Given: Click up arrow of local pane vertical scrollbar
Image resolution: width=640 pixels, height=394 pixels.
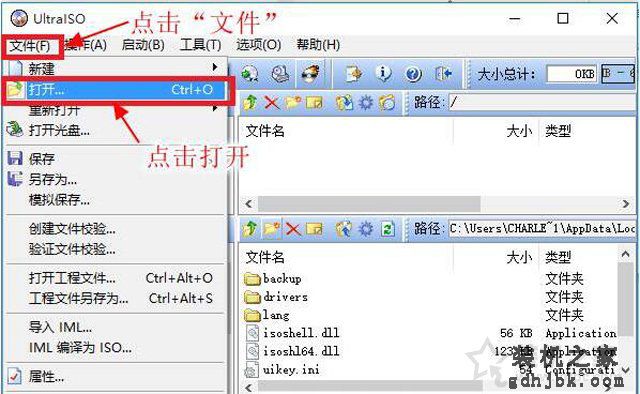Looking at the screenshot, I should click(x=625, y=254).
